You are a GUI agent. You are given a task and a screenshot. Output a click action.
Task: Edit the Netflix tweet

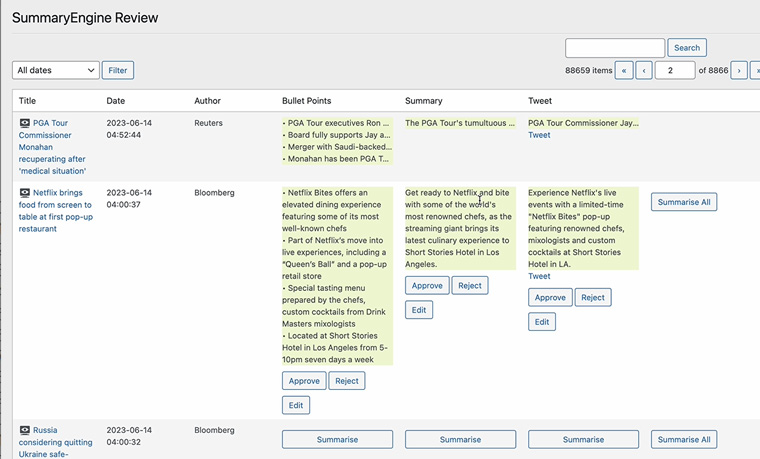click(x=542, y=322)
